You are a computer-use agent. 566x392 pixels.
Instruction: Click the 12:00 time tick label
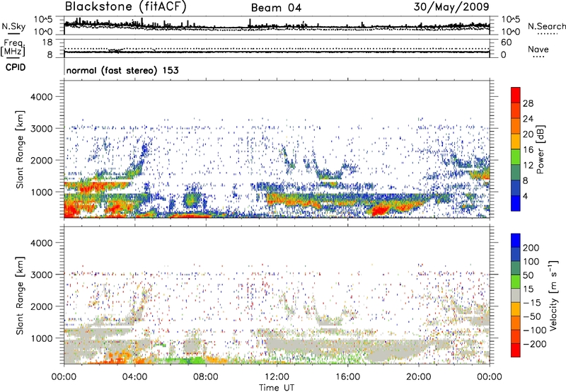(x=277, y=377)
